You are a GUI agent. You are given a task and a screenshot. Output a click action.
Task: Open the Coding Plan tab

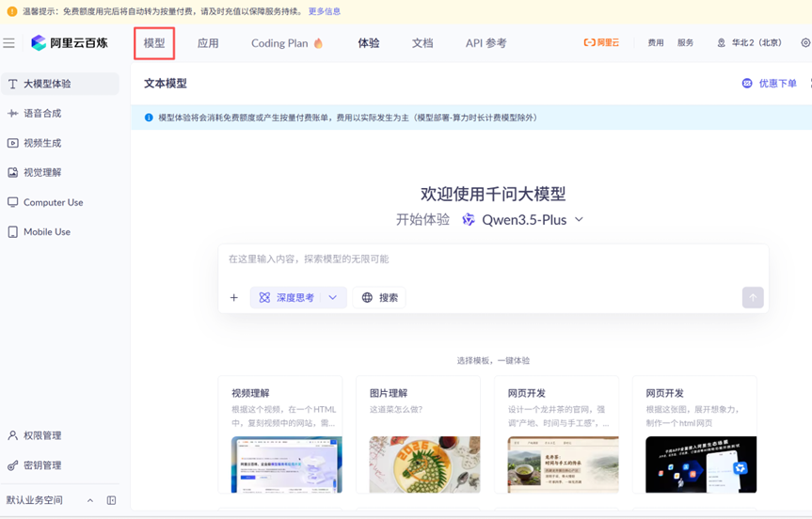(287, 43)
